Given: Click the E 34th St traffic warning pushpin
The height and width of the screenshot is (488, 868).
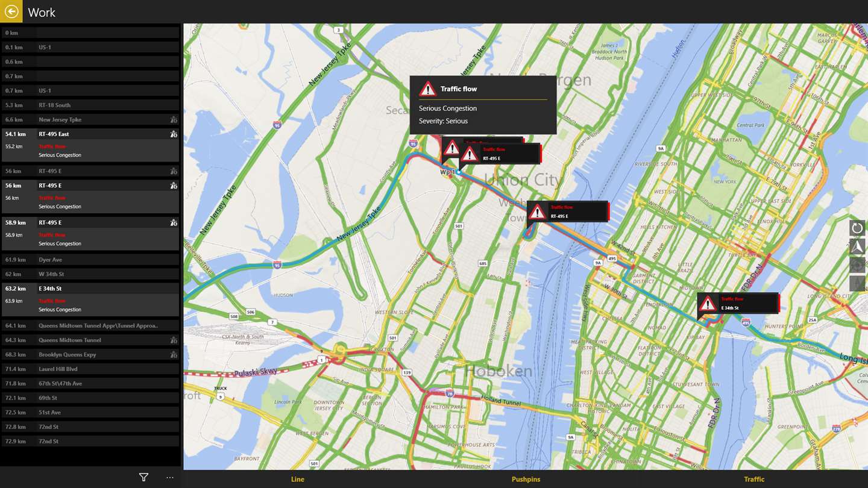Looking at the screenshot, I should pos(738,303).
